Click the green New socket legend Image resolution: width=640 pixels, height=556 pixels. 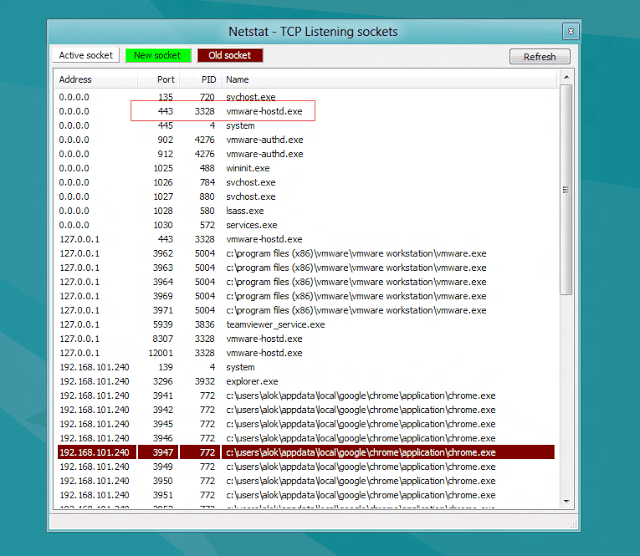point(156,56)
